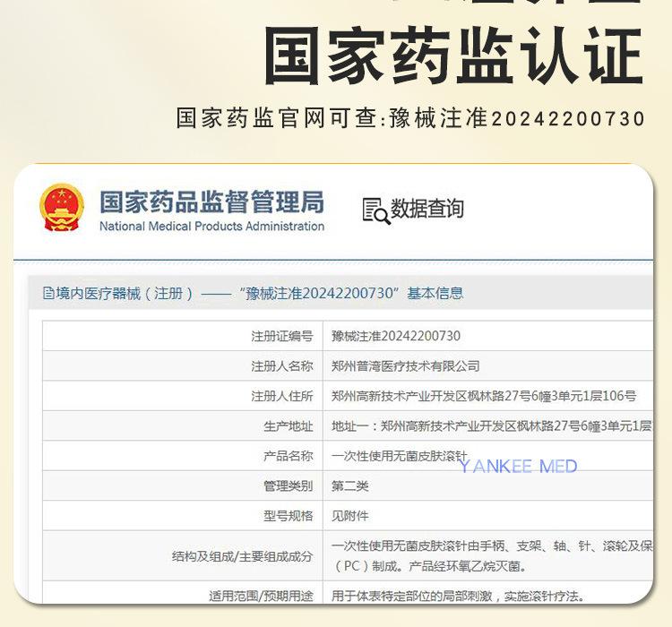The image size is (672, 627).
Task: Select the 结构及组成/主要组成成分 label
Action: [243, 556]
